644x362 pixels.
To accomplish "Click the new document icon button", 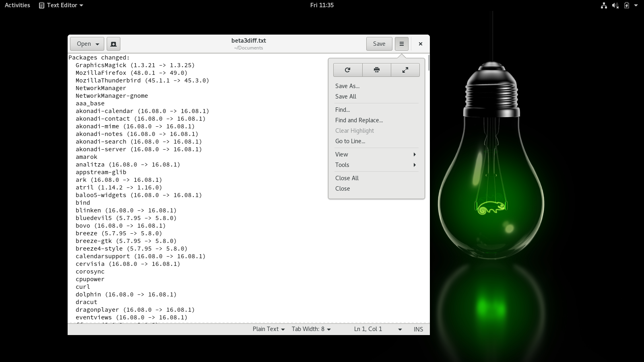I will click(114, 44).
